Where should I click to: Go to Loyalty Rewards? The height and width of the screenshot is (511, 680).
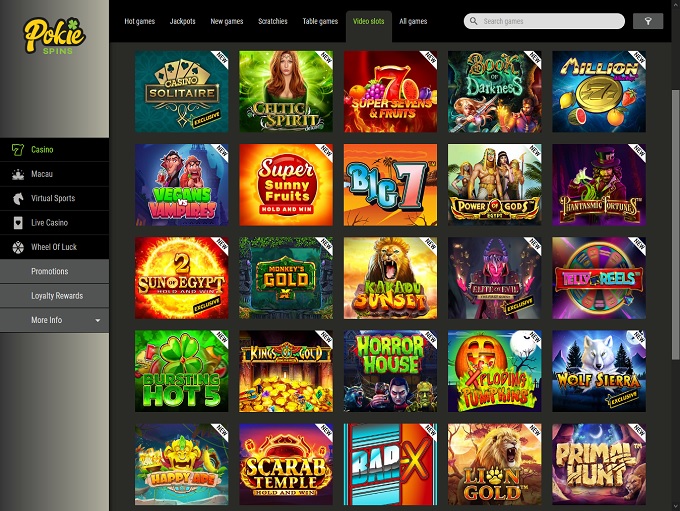(55, 295)
